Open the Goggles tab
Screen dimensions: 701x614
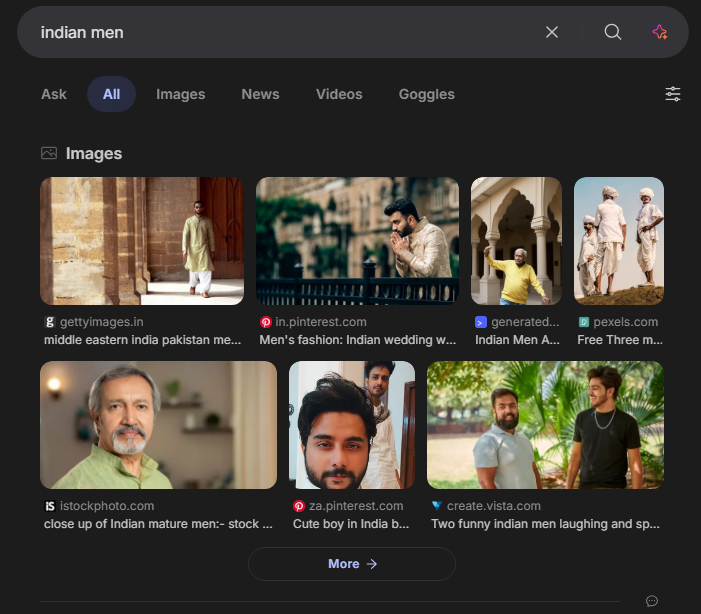pos(426,94)
